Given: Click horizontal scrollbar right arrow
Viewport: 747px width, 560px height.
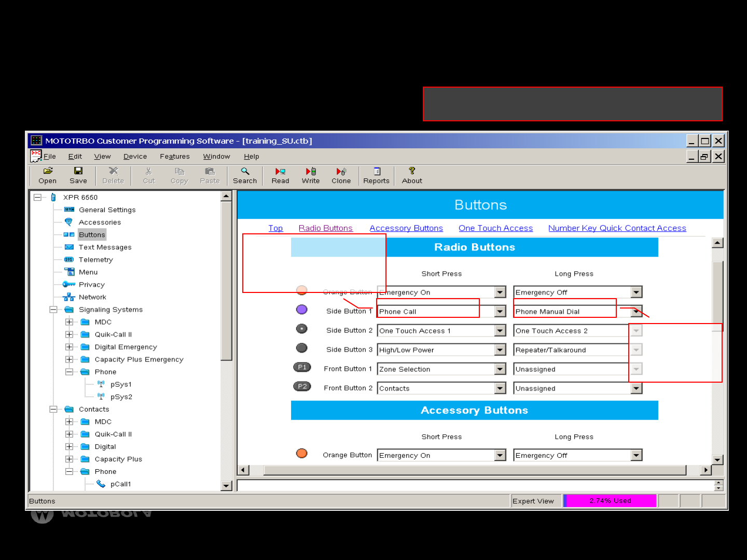Looking at the screenshot, I should click(705, 470).
